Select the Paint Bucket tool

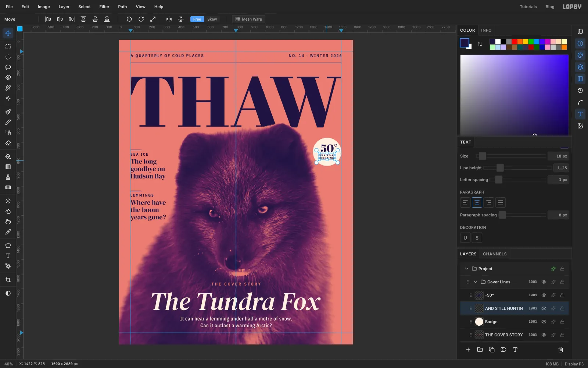click(8, 156)
